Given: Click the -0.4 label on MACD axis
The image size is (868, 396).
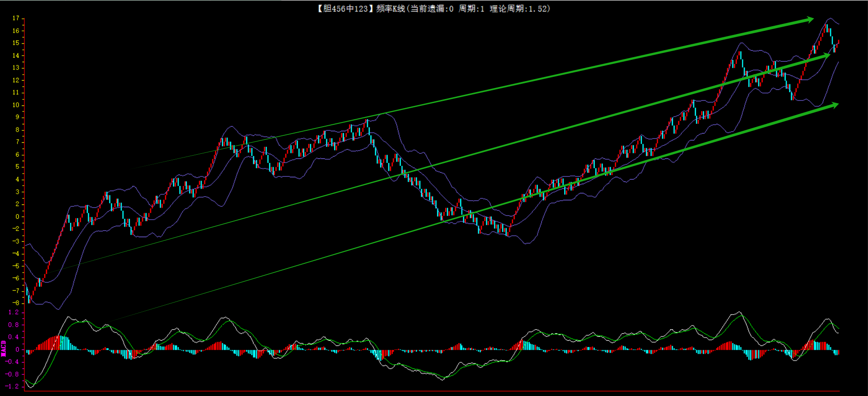Looking at the screenshot, I should coord(13,362).
